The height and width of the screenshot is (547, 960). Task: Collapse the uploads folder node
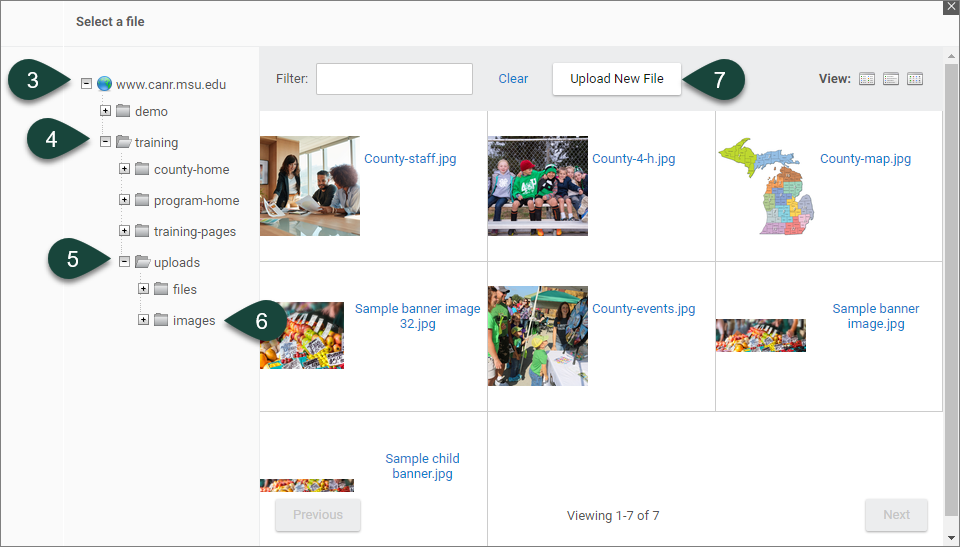(124, 262)
